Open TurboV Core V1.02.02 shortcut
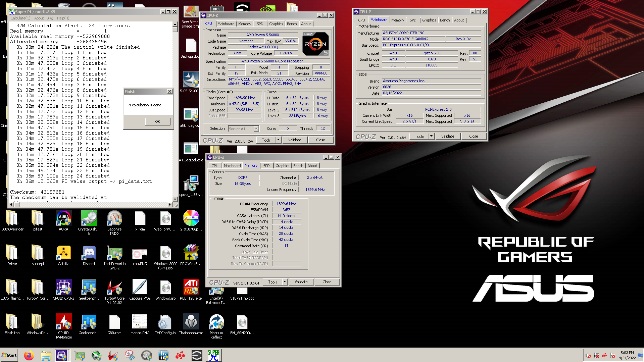The height and width of the screenshot is (362, 644). (x=114, y=292)
